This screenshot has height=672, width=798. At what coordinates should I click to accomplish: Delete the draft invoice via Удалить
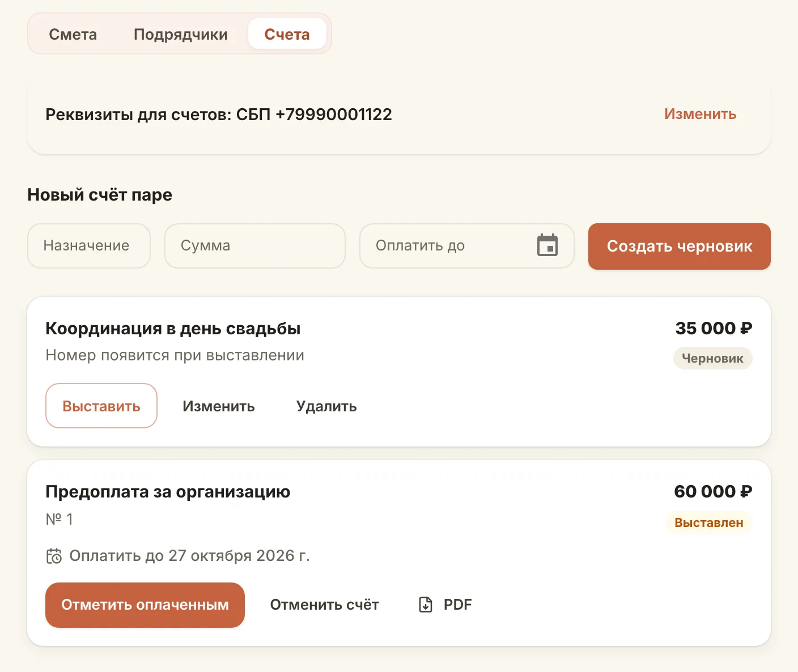click(326, 406)
